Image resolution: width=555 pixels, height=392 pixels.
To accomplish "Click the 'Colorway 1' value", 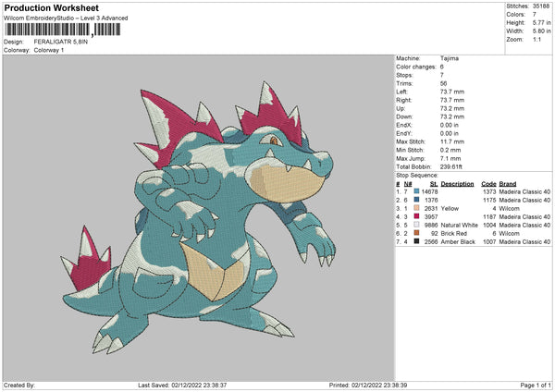I will coord(49,50).
